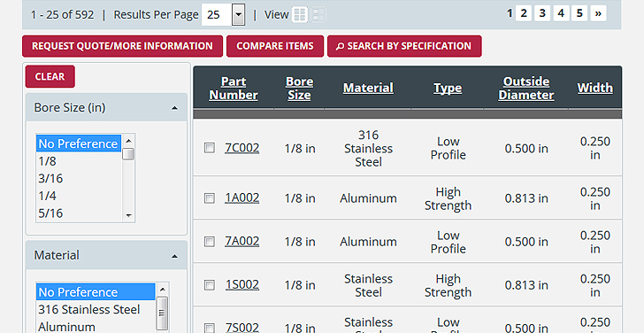644x333 pixels.
Task: Select 1/4 in Bore Size list
Action: tap(79, 196)
